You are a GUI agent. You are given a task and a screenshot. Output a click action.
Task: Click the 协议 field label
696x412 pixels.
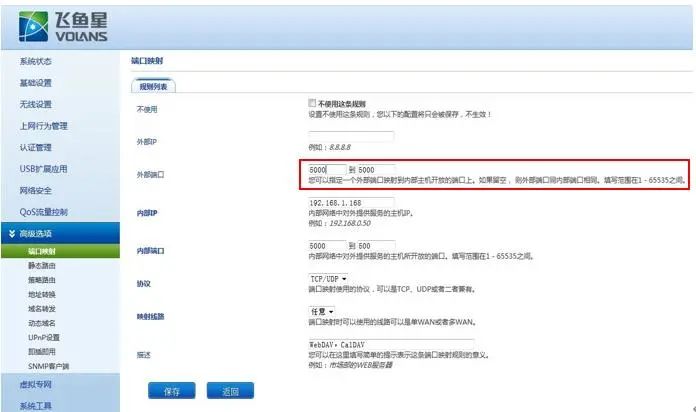[x=144, y=284]
